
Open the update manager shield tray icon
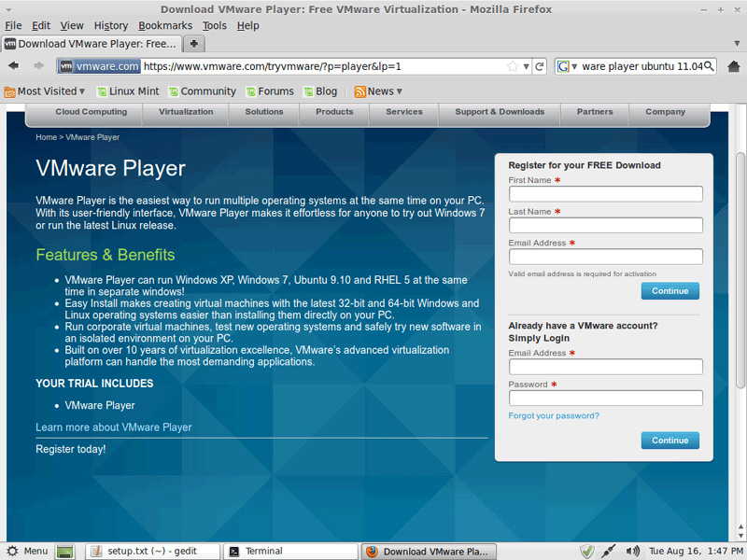(586, 552)
